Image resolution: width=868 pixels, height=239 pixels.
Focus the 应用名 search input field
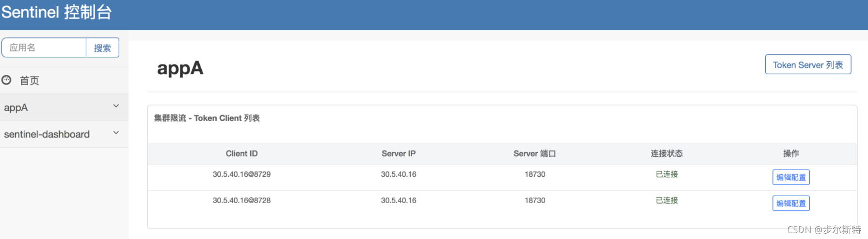tap(44, 48)
